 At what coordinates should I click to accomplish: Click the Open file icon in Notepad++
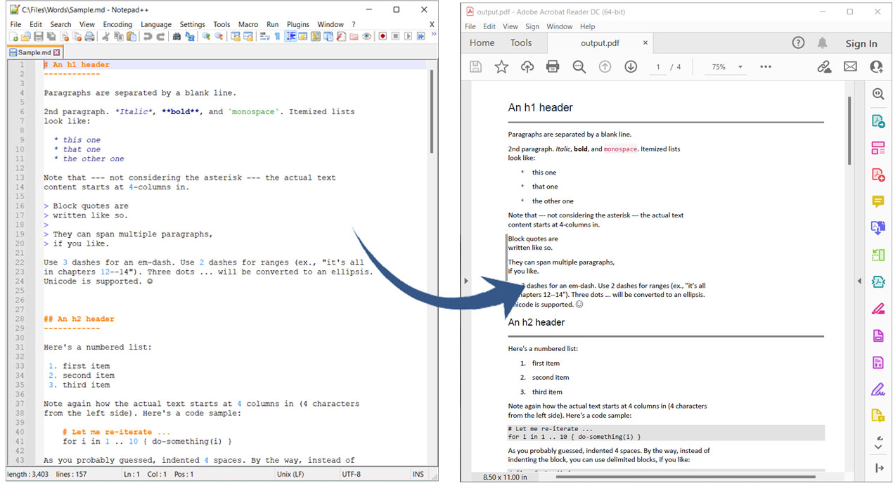26,36
